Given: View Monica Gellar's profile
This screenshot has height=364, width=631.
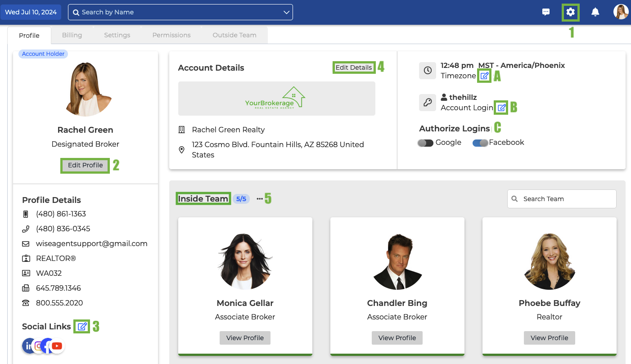Looking at the screenshot, I should click(x=245, y=338).
